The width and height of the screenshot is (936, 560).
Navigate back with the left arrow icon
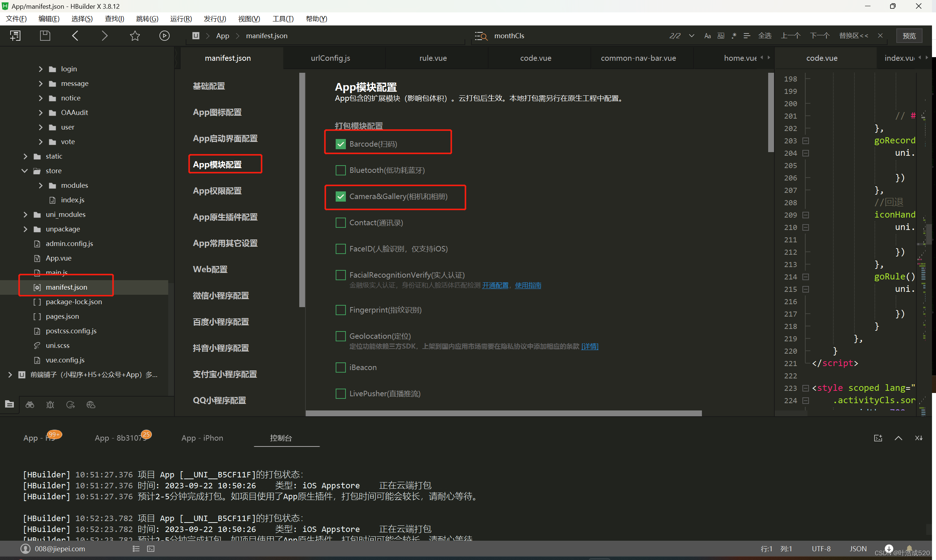coord(75,36)
